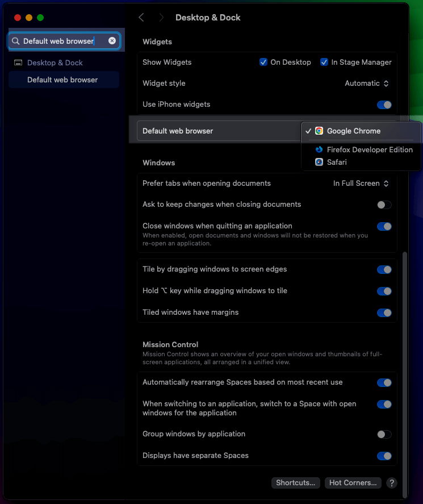Select Google Chrome in browser menu
Image resolution: width=423 pixels, height=504 pixels.
361,131
